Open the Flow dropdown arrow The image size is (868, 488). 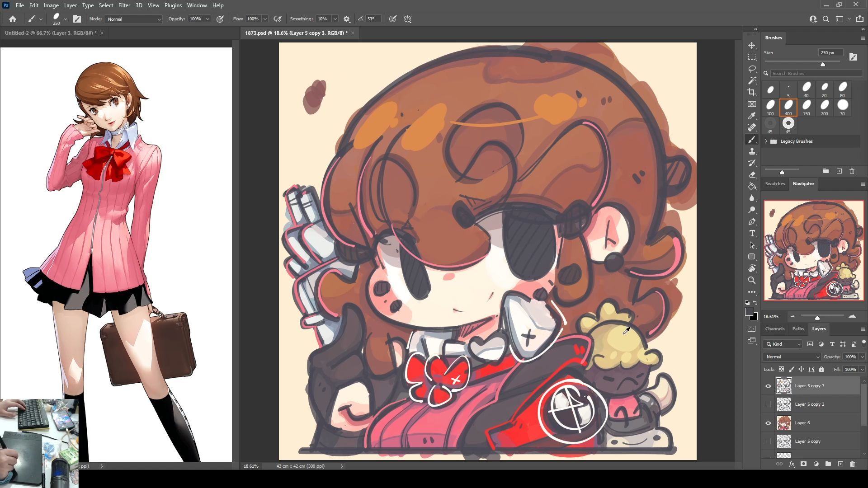pyautogui.click(x=265, y=19)
